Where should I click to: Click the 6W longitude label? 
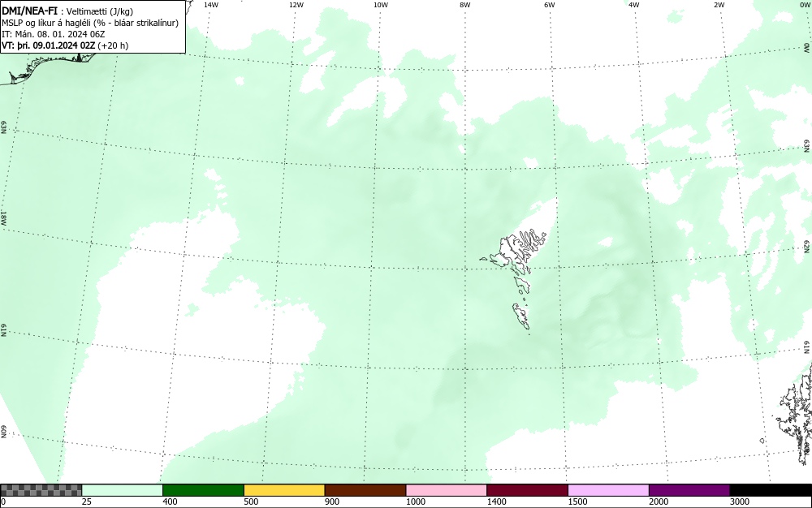point(550,5)
